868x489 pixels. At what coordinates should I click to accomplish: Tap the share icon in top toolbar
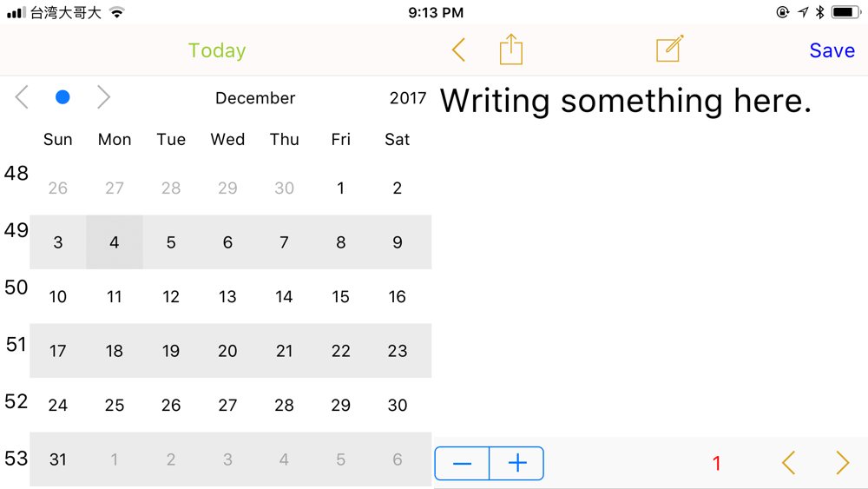(x=510, y=50)
